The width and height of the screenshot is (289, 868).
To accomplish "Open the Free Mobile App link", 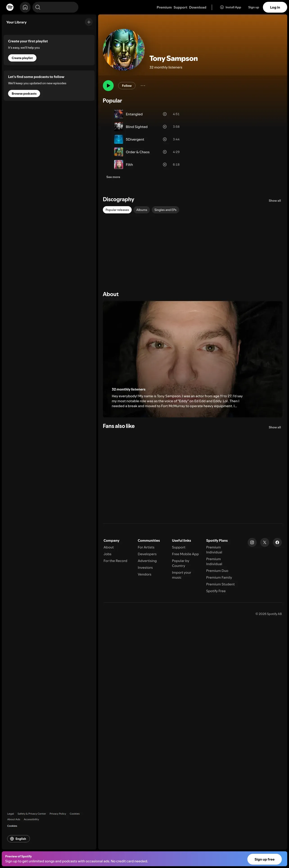I will tap(185, 554).
